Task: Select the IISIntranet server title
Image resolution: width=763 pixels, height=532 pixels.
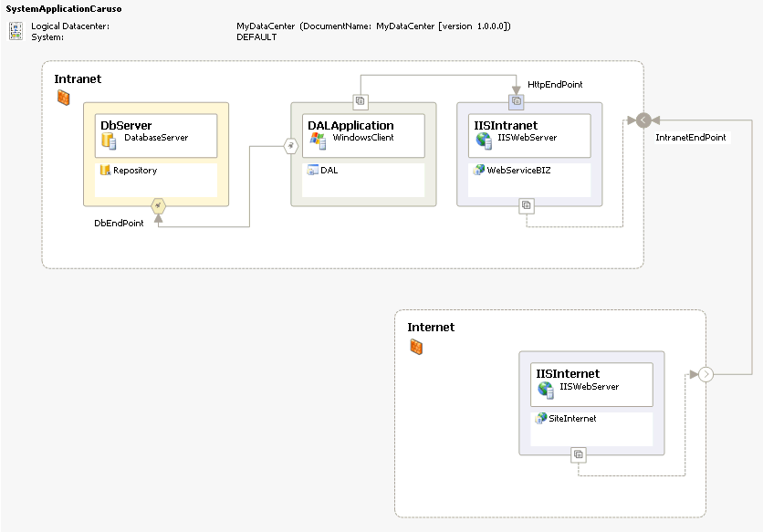Action: coord(506,125)
